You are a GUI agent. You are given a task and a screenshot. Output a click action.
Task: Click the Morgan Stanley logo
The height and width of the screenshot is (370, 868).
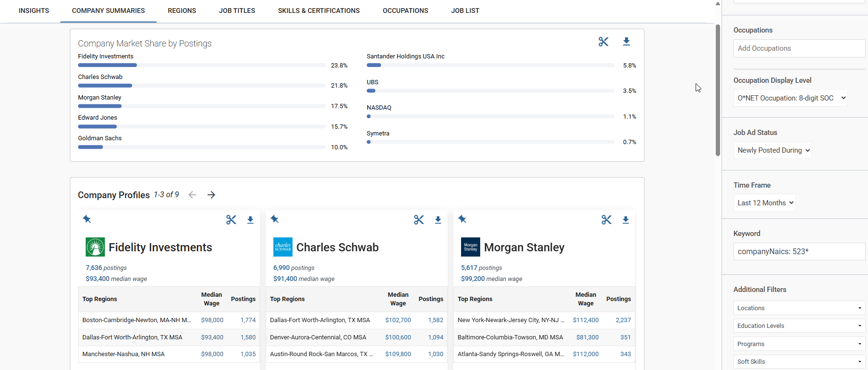tap(471, 247)
